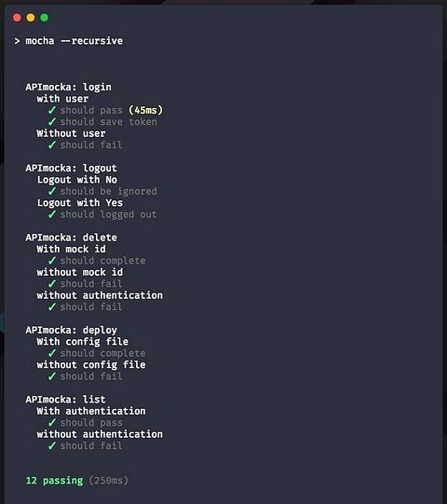447x504 pixels.
Task: Click the "APImocka: list" suite heading
Action: pos(65,400)
